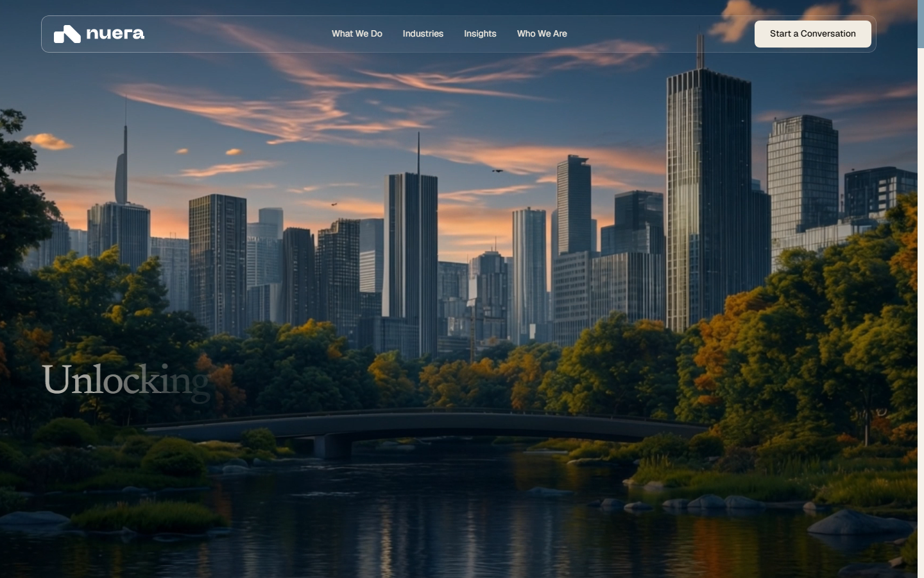The width and height of the screenshot is (924, 578).
Task: Click the flying bird in the sky
Action: 497,171
